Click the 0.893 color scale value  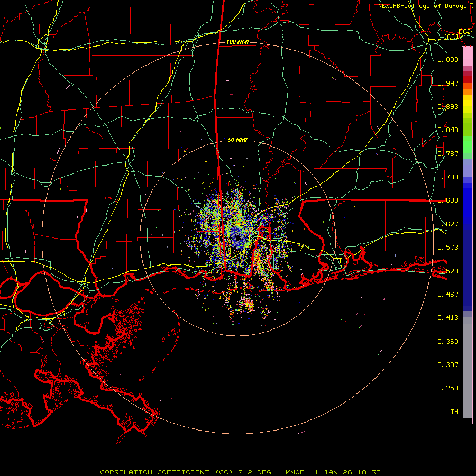(448, 106)
